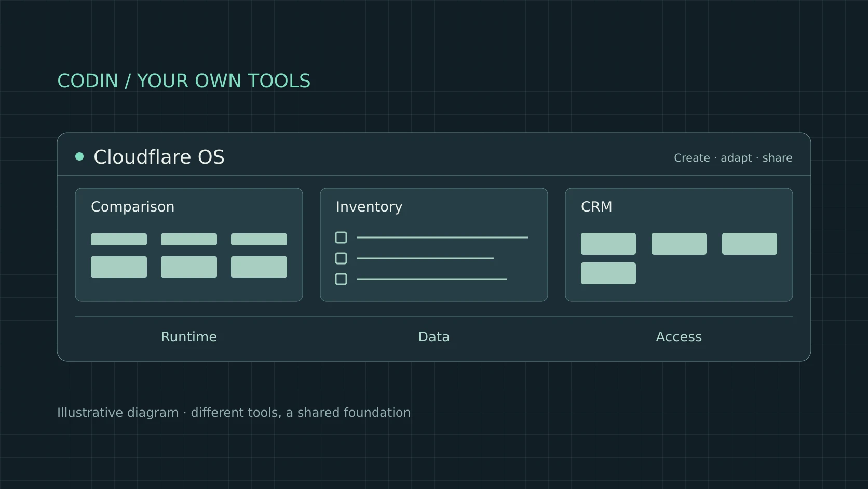
Task: Open the Runtime section label
Action: click(x=189, y=337)
